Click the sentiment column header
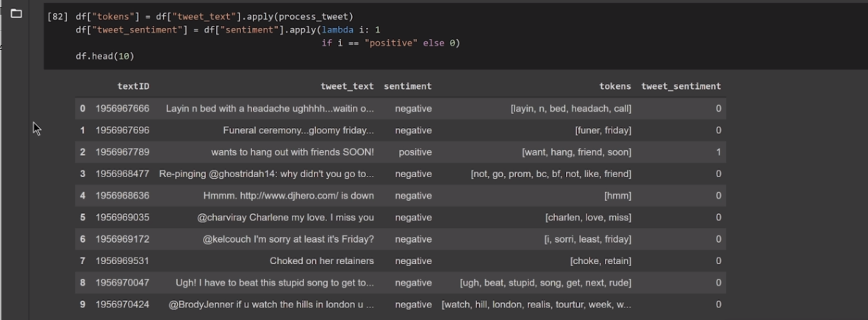Image resolution: width=868 pixels, height=320 pixels. (407, 86)
